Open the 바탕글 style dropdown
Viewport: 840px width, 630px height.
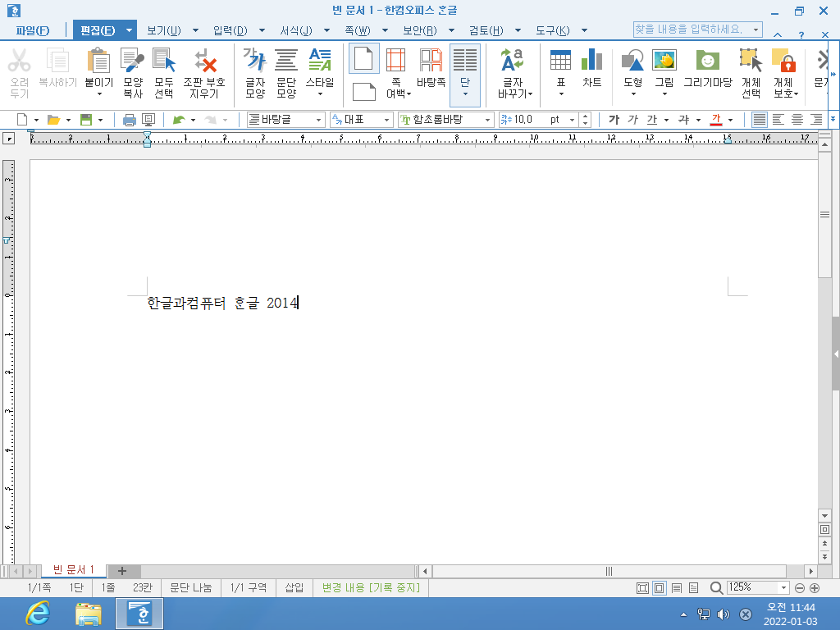click(x=318, y=120)
